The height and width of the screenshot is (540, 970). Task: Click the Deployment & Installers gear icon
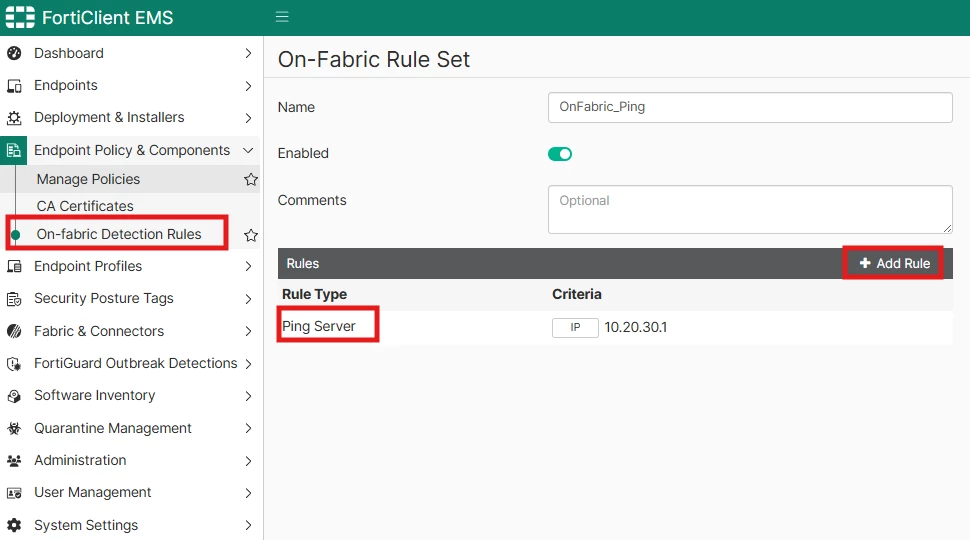(14, 118)
